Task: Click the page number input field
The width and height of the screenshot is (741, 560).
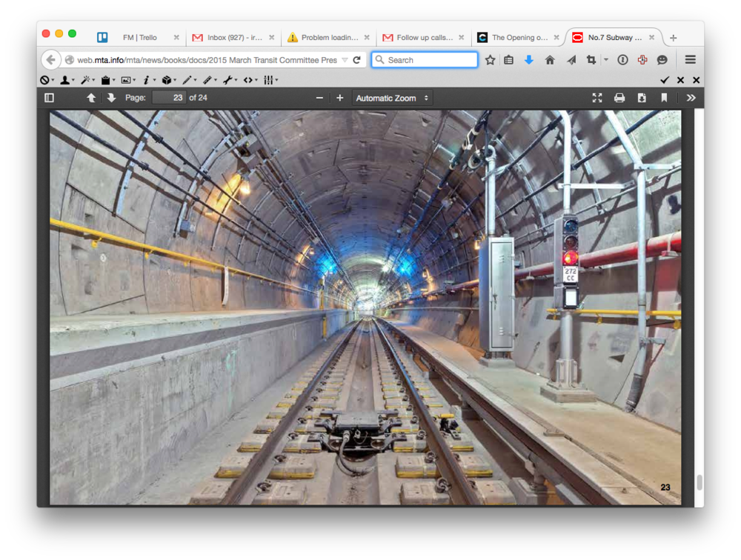Action: pos(169,97)
